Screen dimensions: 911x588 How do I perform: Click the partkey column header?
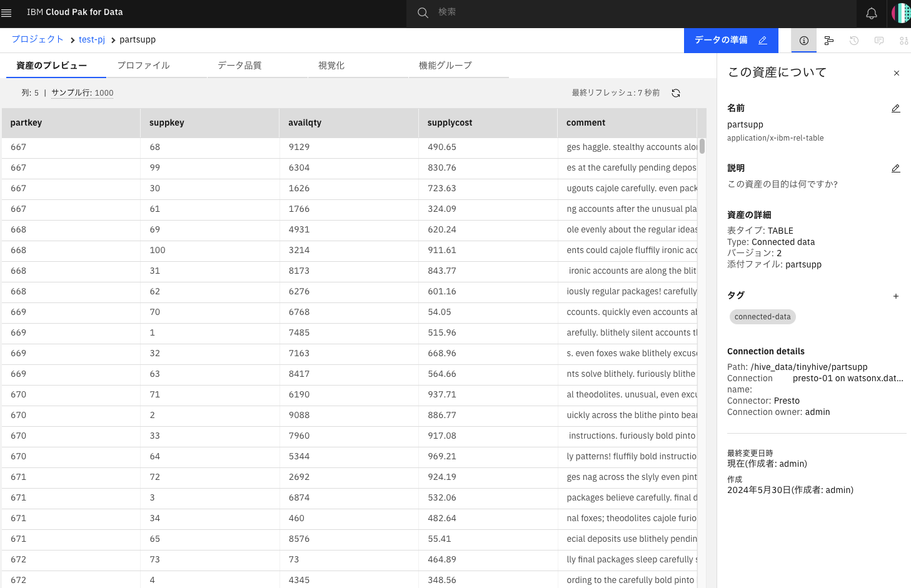point(71,123)
